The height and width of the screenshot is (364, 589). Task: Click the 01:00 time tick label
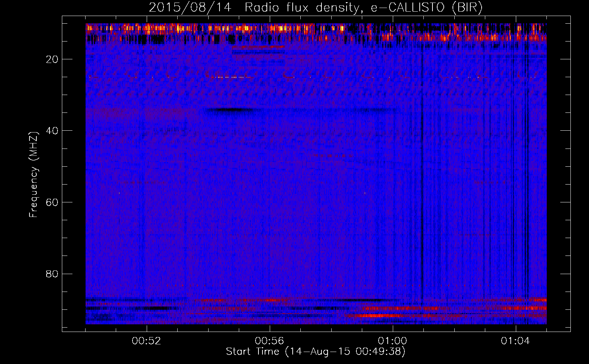(x=392, y=341)
